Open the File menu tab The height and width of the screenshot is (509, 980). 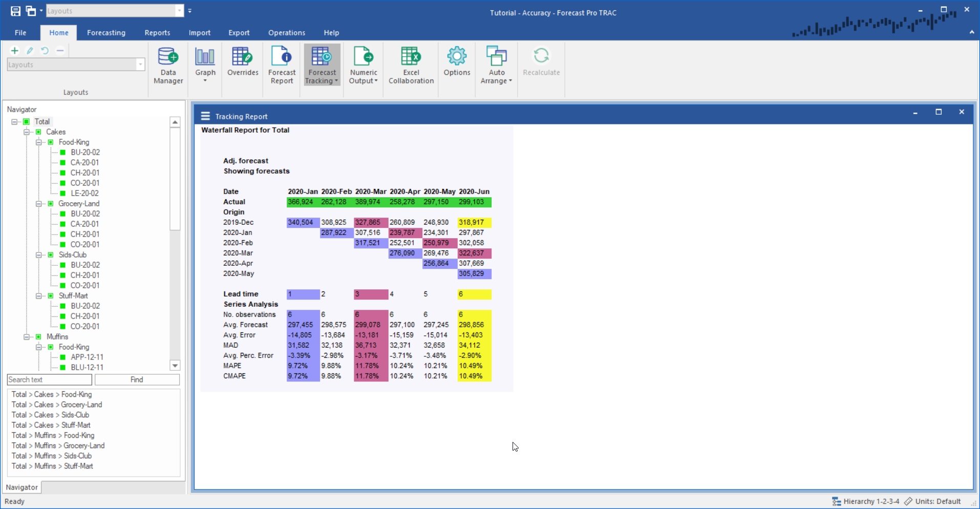(20, 33)
